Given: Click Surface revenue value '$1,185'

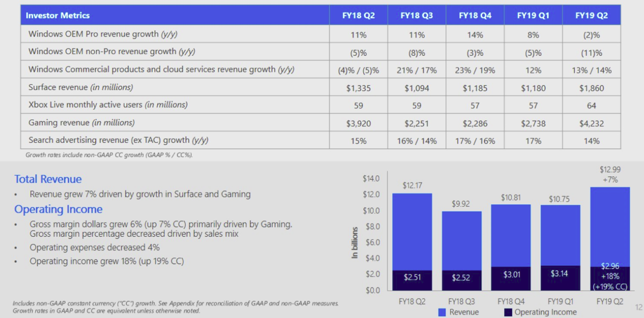Looking at the screenshot, I should click(475, 88).
